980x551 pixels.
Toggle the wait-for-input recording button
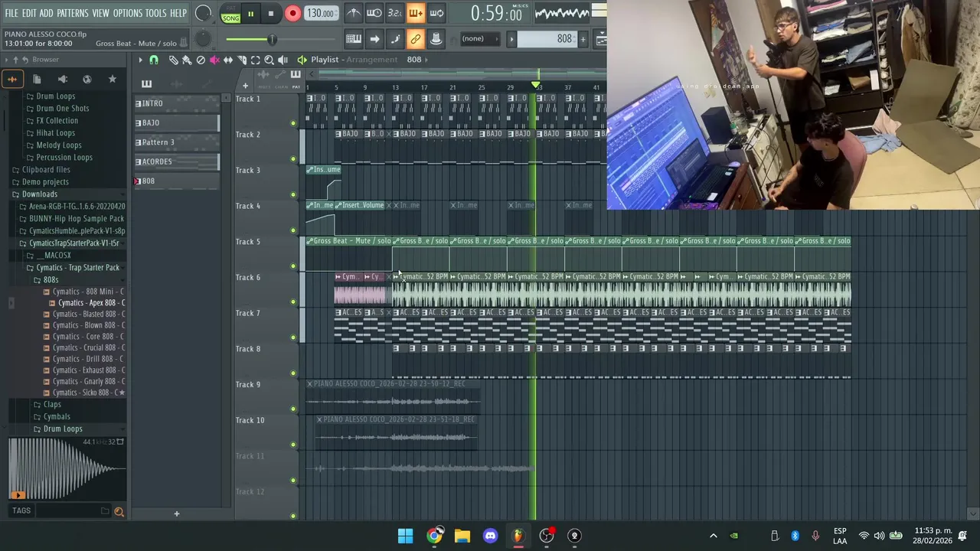pos(374,13)
